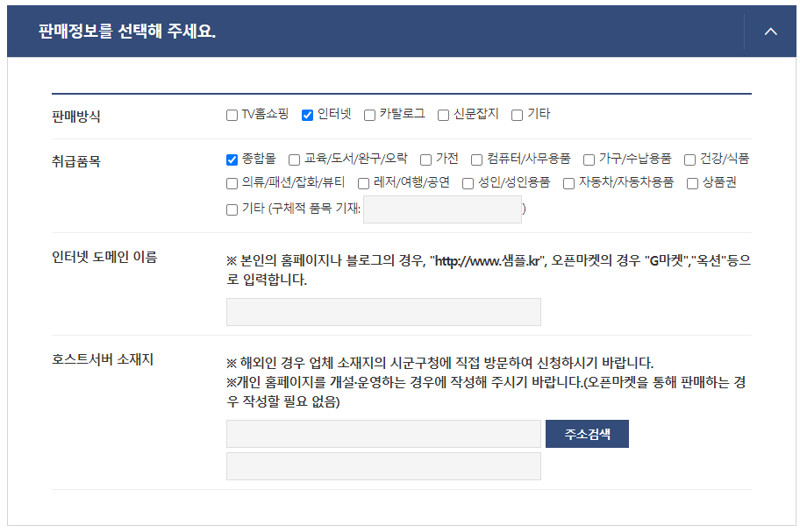The image size is (800, 532).
Task: Click the 주소검색 address search button
Action: 587,432
